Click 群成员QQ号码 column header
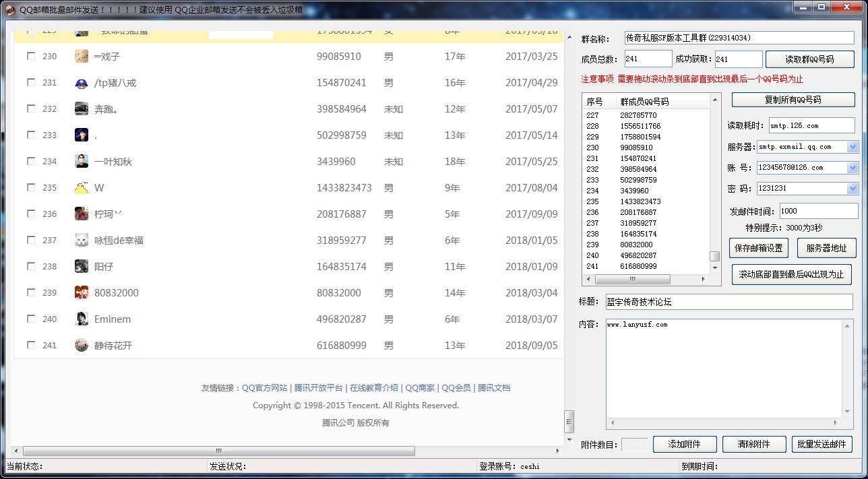This screenshot has height=479, width=868. click(x=644, y=102)
